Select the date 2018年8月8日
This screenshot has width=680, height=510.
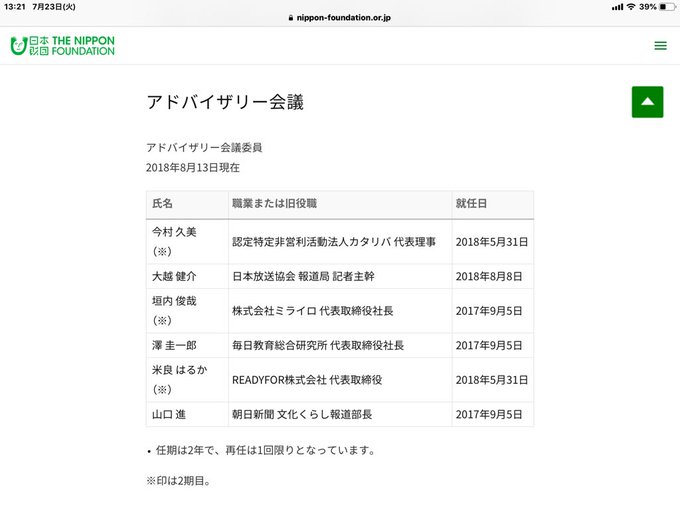tap(489, 276)
